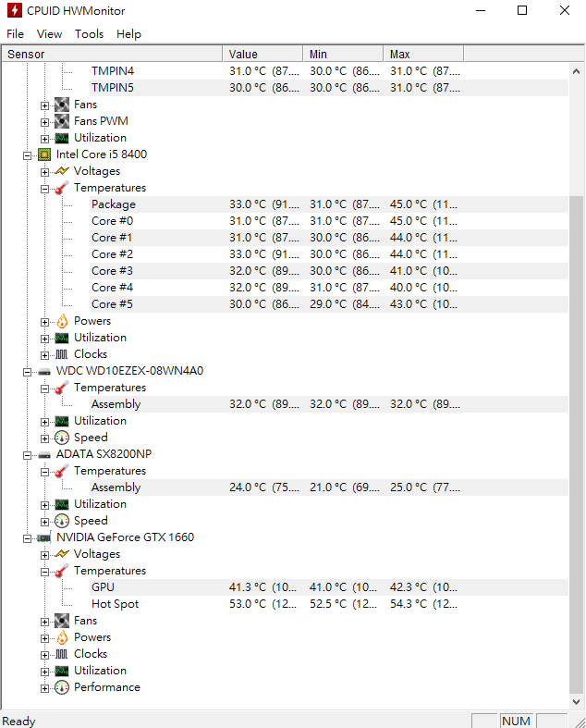
Task: Collapse the WDC WD10EZEX-08WN4A0 node
Action: [28, 372]
